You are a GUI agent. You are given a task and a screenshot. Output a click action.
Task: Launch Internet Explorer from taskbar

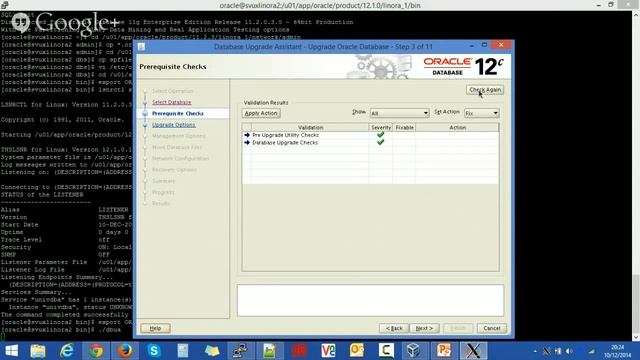pyautogui.click(x=67, y=351)
